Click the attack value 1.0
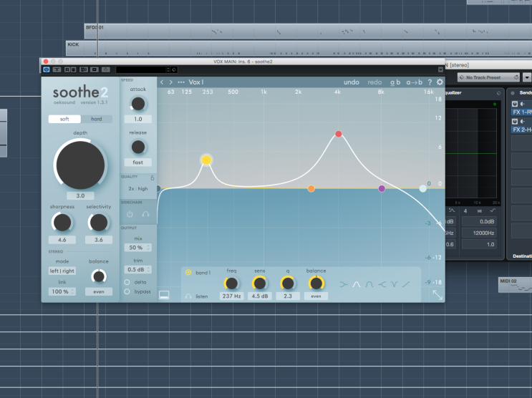Image resolution: width=532 pixels, height=398 pixels. [137, 119]
